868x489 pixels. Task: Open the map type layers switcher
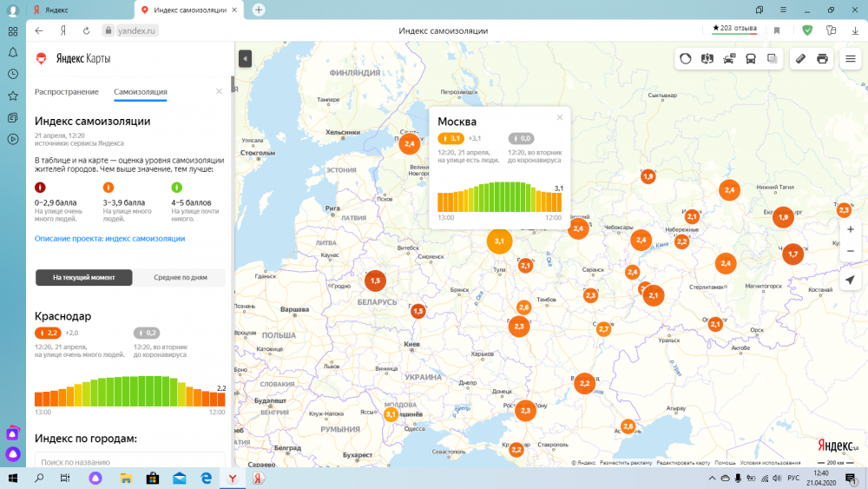pyautogui.click(x=773, y=59)
